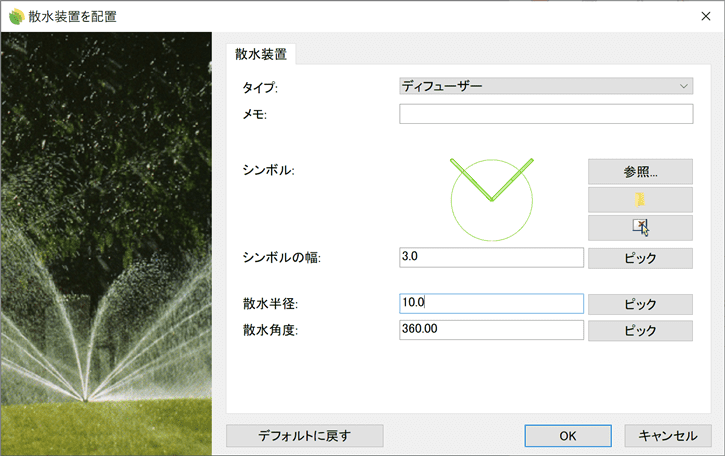The width and height of the screenshot is (725, 456).
Task: Click the 散水半径: label text
Action: click(270, 304)
